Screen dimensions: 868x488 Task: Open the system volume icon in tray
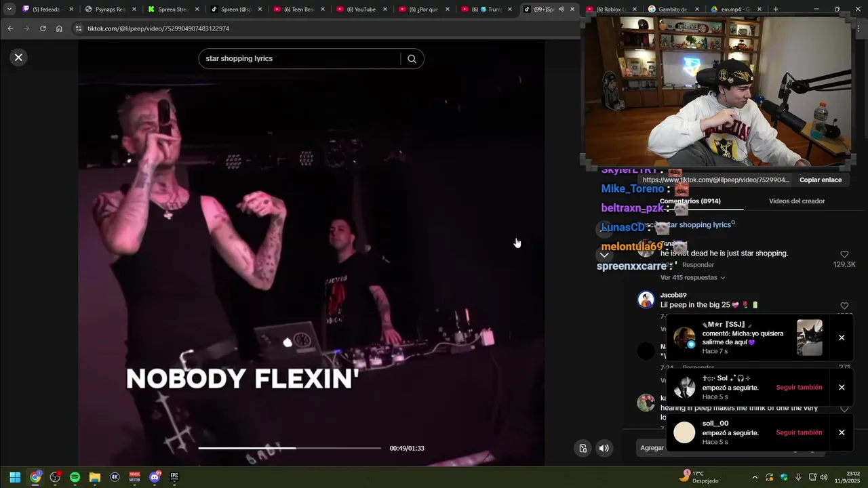coord(824,477)
